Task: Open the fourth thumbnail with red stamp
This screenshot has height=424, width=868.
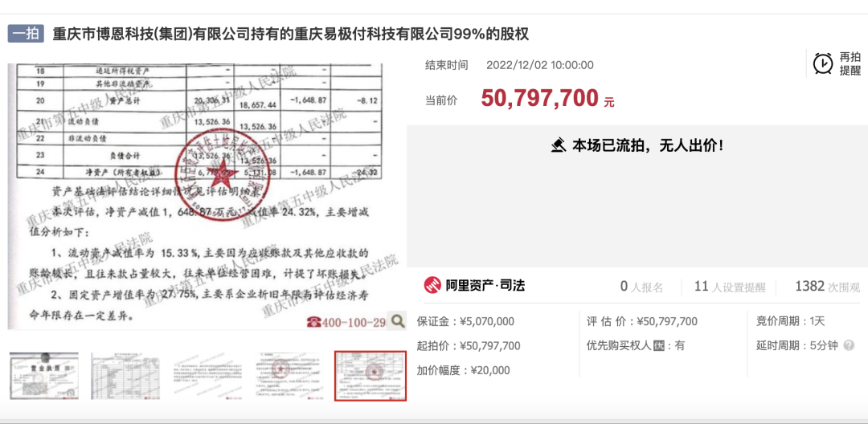Action: point(289,376)
